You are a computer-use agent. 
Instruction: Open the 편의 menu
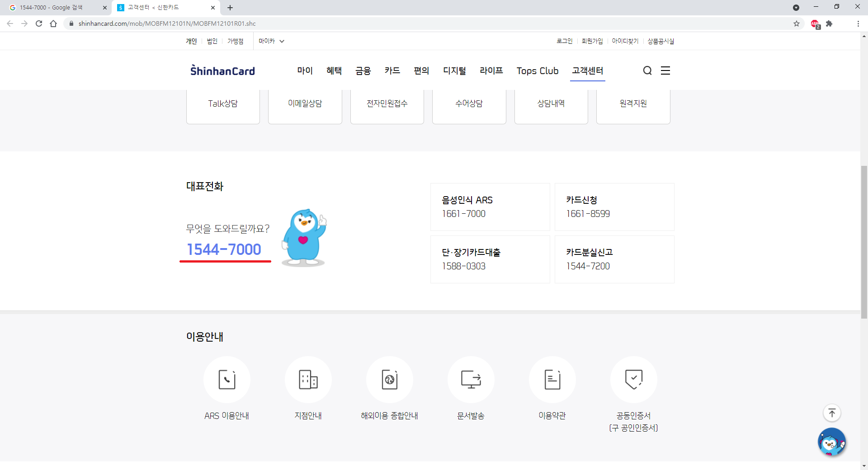421,70
